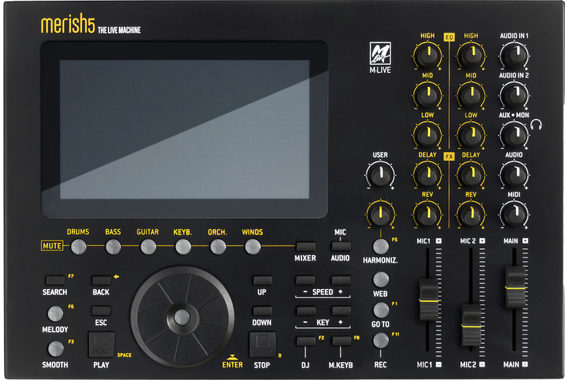Click the MIC1 channel DELAY knob

click(427, 175)
